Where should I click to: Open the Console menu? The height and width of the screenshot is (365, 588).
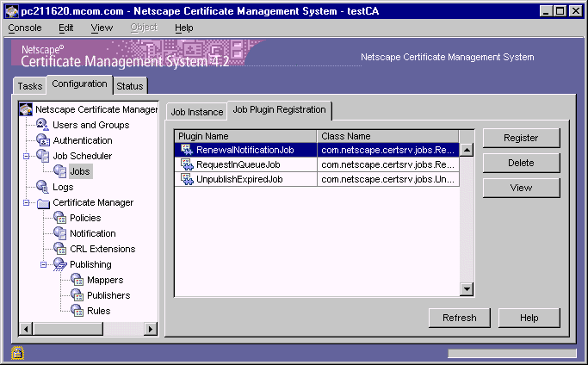click(25, 28)
